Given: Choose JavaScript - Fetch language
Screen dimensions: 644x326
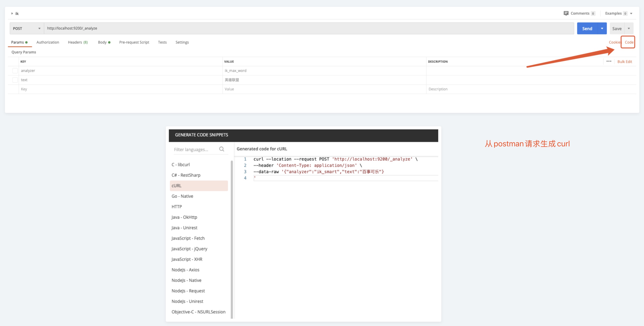Looking at the screenshot, I should pyautogui.click(x=188, y=238).
